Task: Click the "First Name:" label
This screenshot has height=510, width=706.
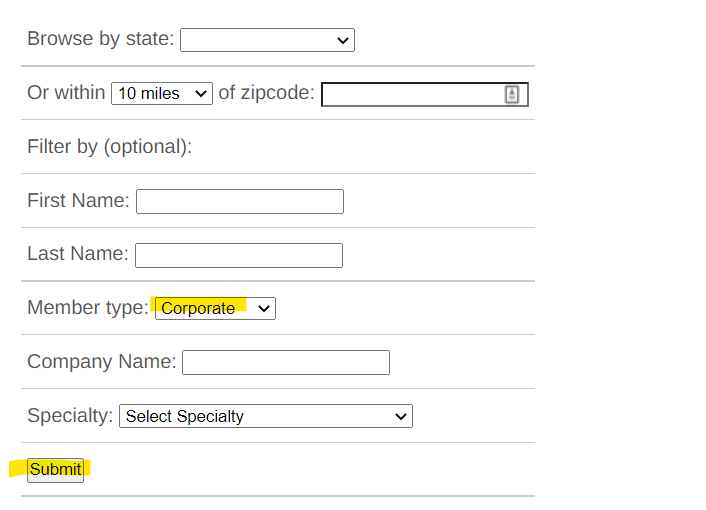Action: click(78, 200)
